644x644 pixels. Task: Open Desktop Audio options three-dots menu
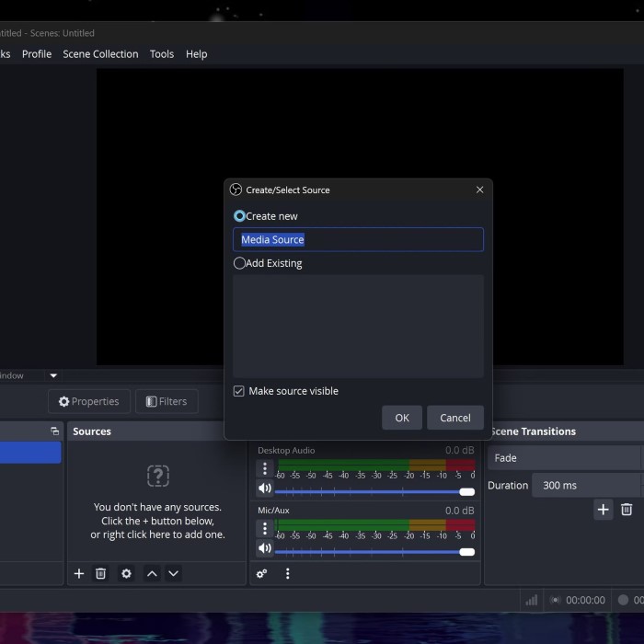click(x=265, y=468)
